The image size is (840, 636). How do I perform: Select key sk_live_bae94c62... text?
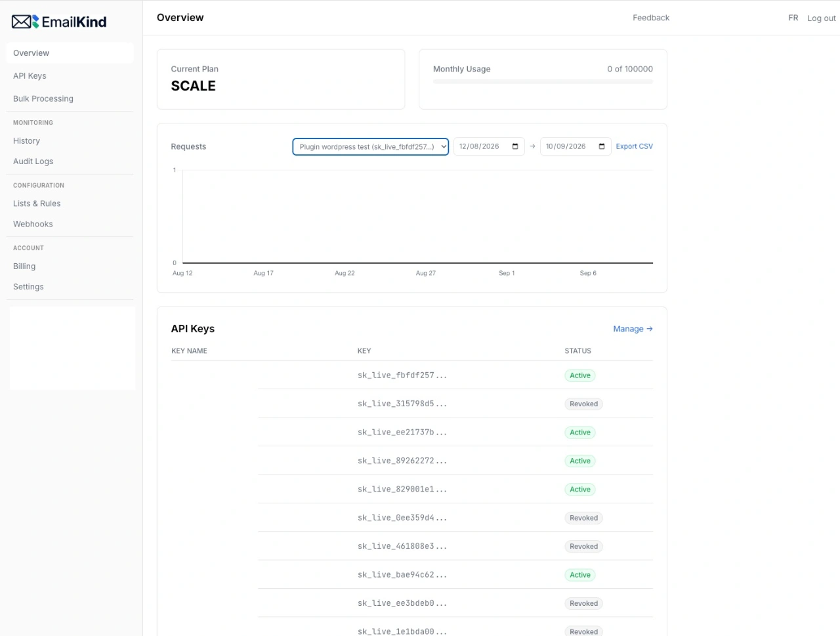pyautogui.click(x=402, y=575)
